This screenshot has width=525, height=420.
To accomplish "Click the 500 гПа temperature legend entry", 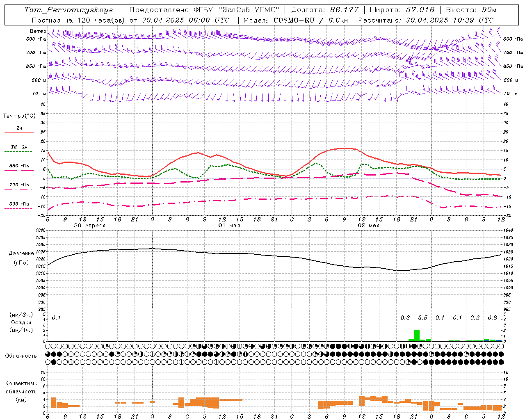I will click(19, 204).
